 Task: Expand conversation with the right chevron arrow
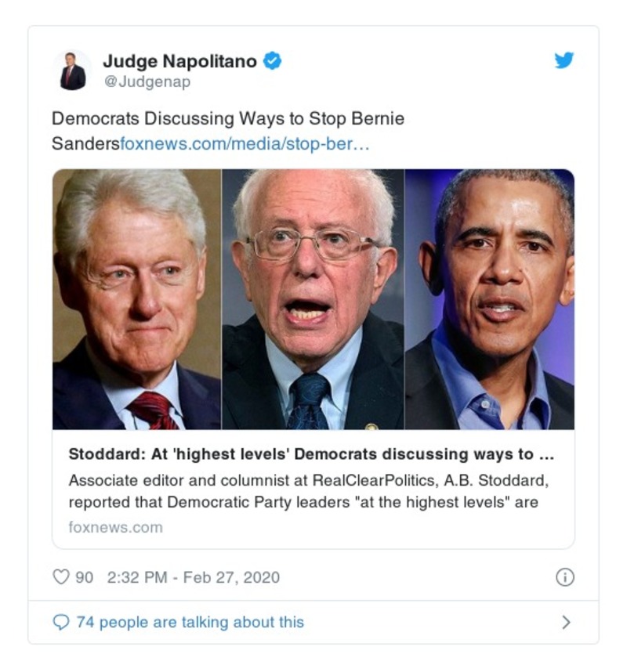566,622
